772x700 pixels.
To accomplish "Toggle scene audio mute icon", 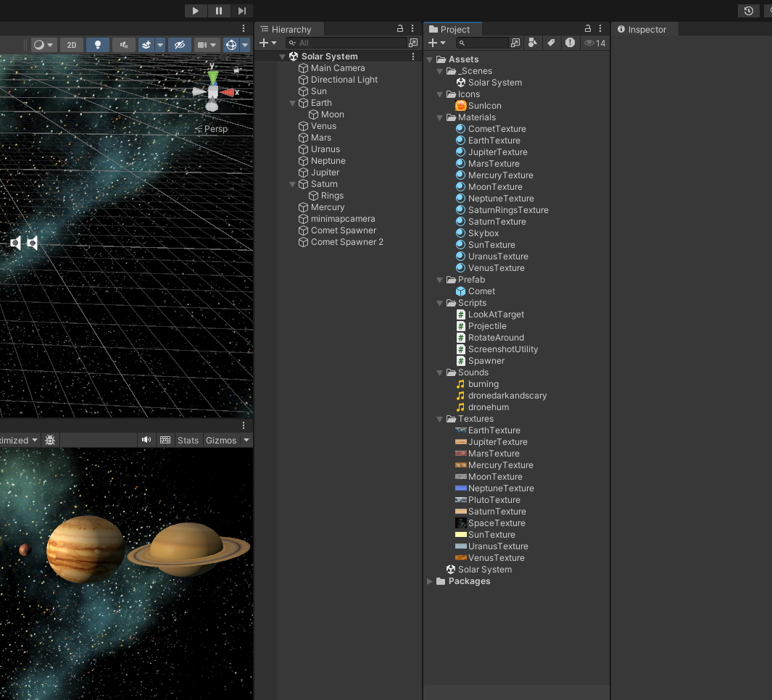I will point(124,45).
